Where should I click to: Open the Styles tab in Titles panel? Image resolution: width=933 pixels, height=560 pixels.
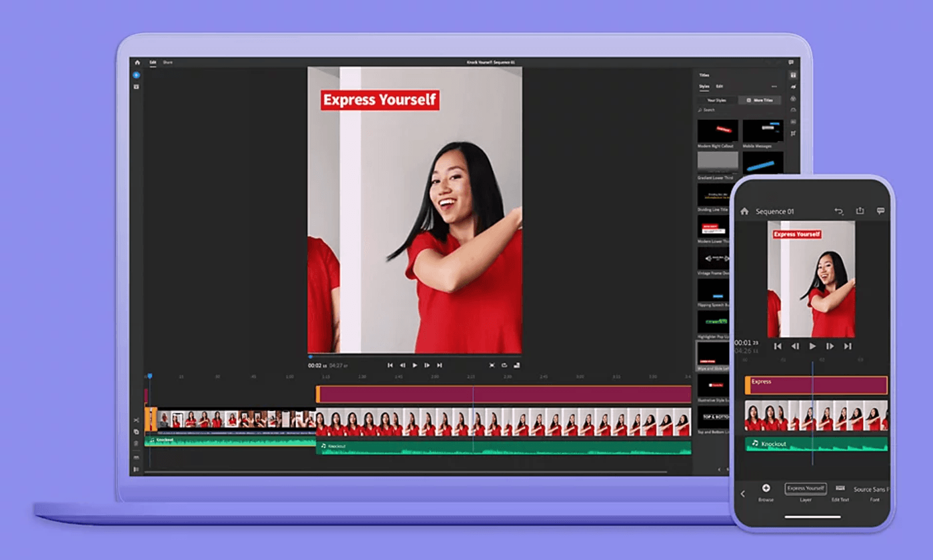point(704,87)
